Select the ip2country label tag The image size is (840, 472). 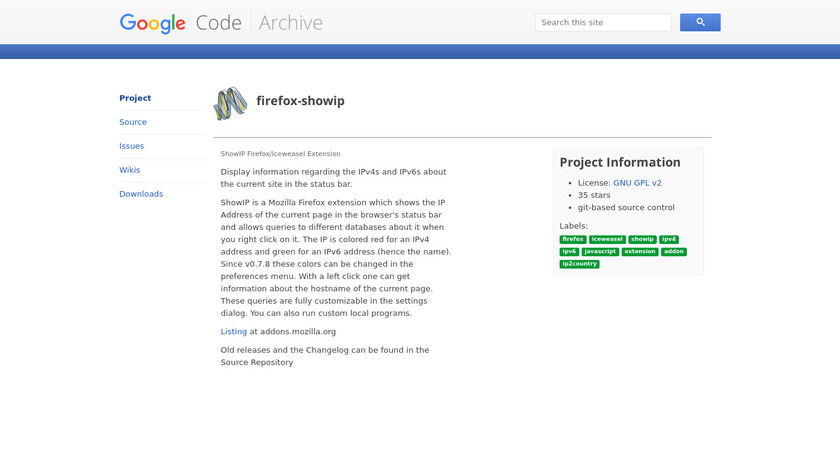point(579,264)
